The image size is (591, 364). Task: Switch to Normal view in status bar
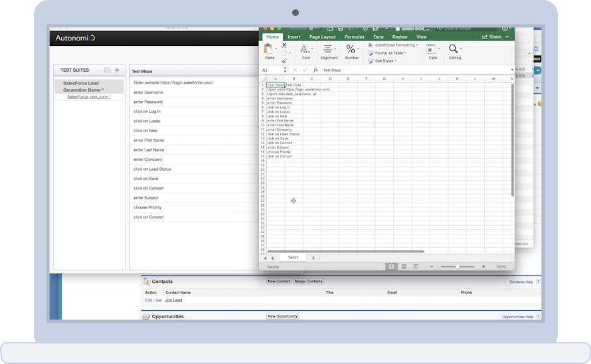click(x=392, y=266)
